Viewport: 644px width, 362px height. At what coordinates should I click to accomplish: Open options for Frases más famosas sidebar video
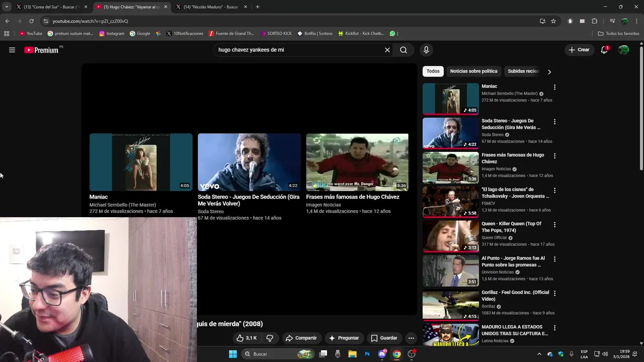click(x=554, y=156)
